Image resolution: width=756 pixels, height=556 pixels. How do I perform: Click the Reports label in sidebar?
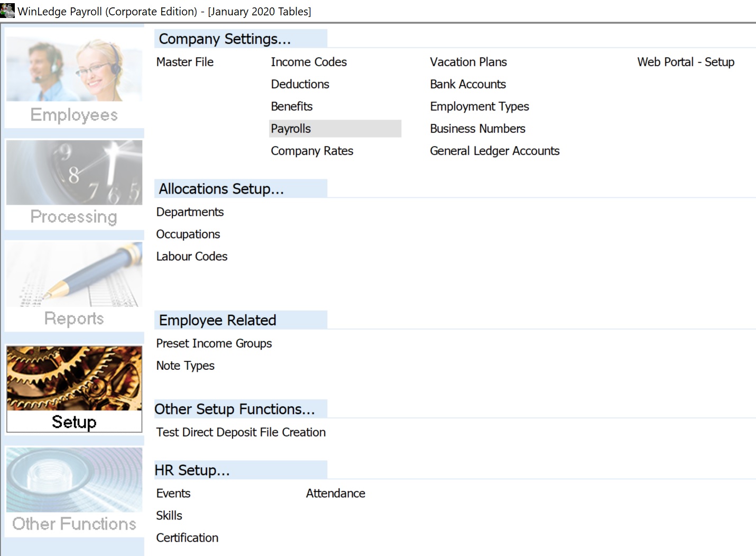coord(74,318)
